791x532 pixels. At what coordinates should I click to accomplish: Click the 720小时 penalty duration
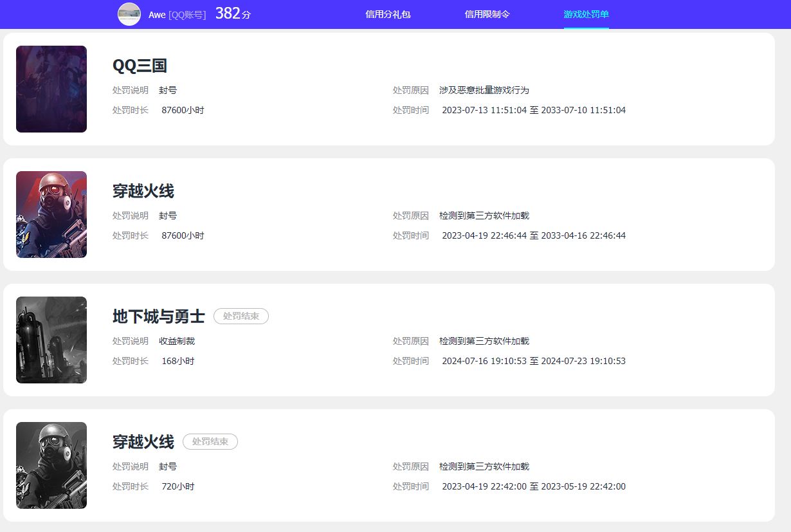click(178, 486)
